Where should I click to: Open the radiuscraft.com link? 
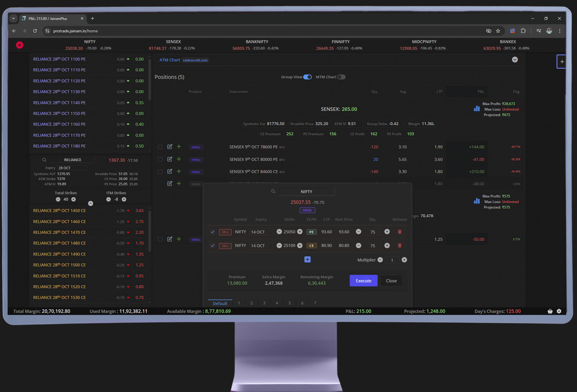pyautogui.click(x=195, y=60)
